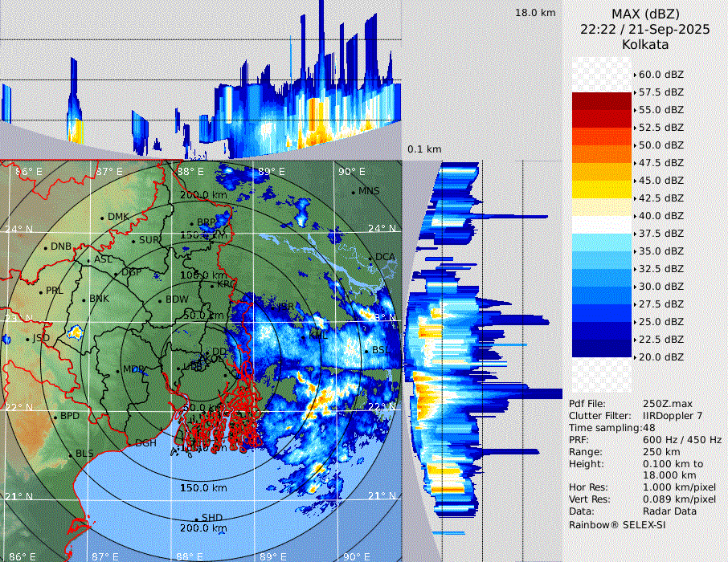Select the PRL station marker
The height and width of the screenshot is (562, 728).
coord(41,291)
